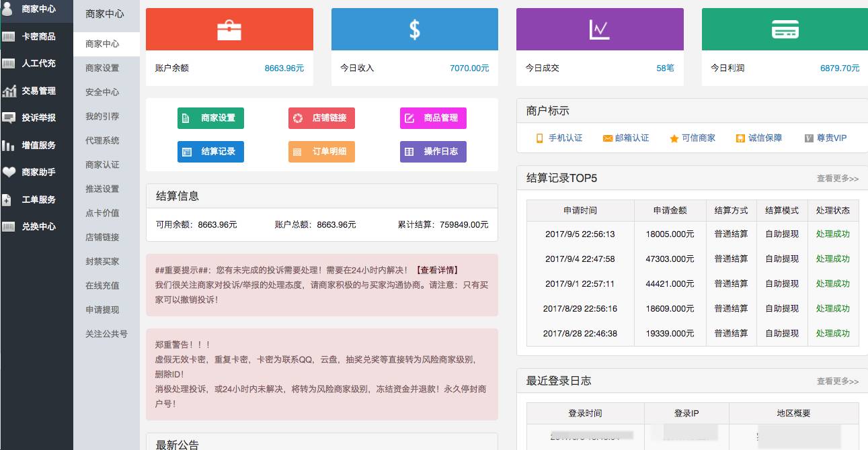The height and width of the screenshot is (450, 868).
Task: Click the 【查看详情】 link in the complaint notice
Action: click(x=437, y=270)
